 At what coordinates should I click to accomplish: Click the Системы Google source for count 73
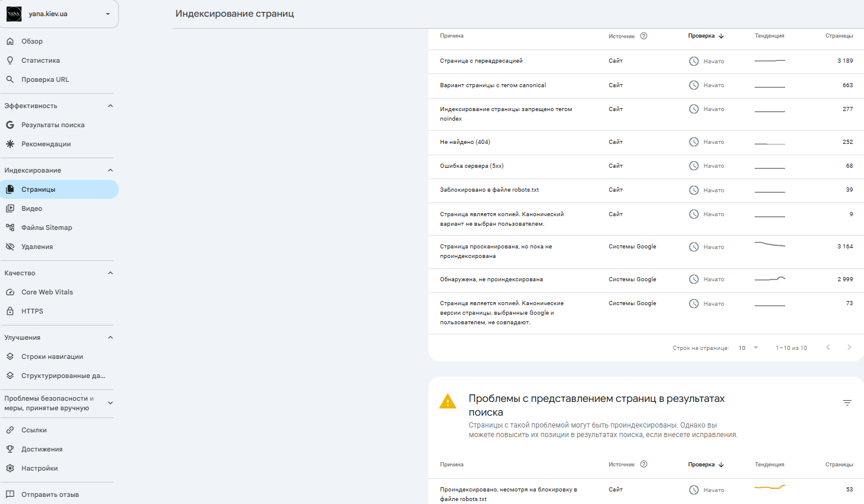point(632,303)
